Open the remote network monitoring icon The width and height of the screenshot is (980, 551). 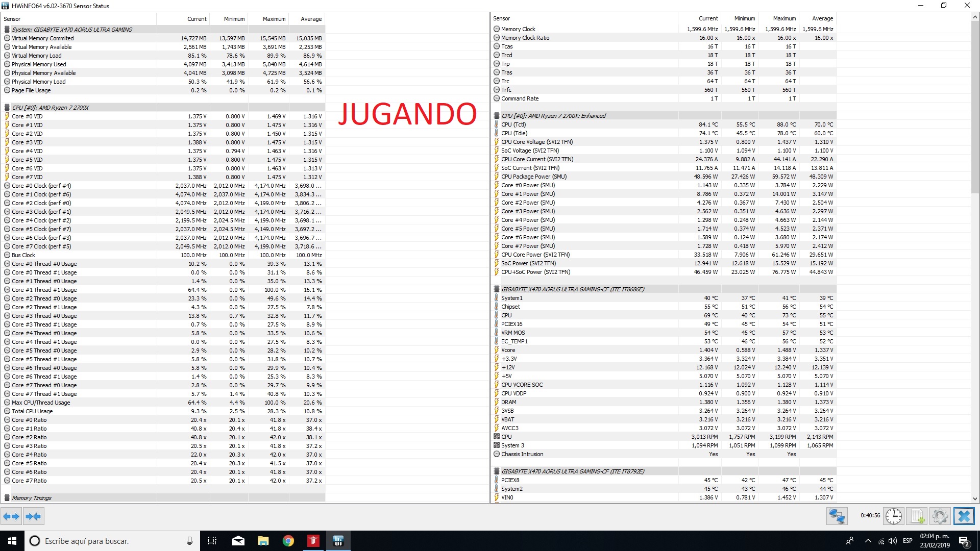coord(837,516)
